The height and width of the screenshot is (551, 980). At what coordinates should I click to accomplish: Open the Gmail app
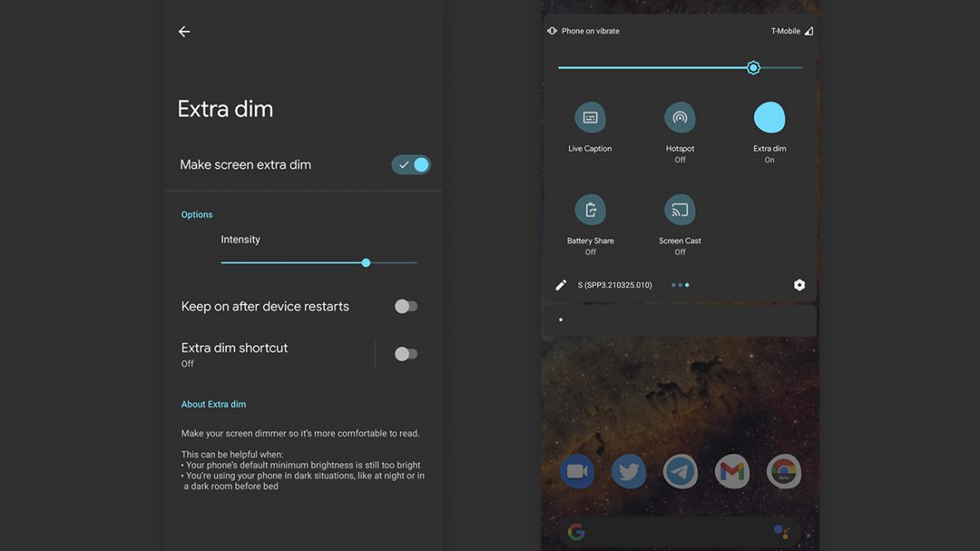click(732, 471)
